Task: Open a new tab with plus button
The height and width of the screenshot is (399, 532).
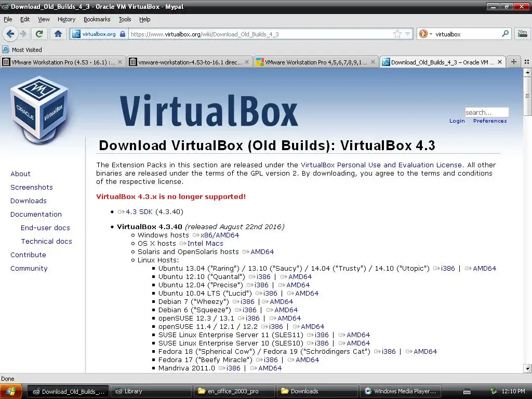Action: (514, 62)
